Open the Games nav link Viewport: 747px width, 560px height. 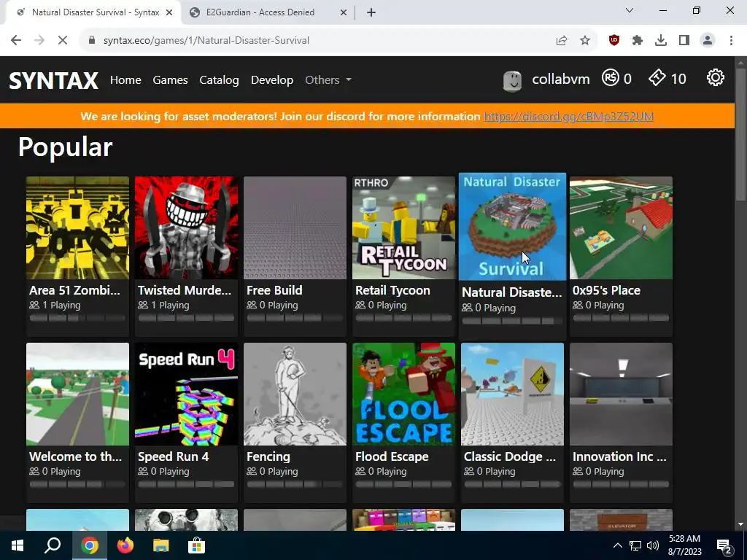170,80
